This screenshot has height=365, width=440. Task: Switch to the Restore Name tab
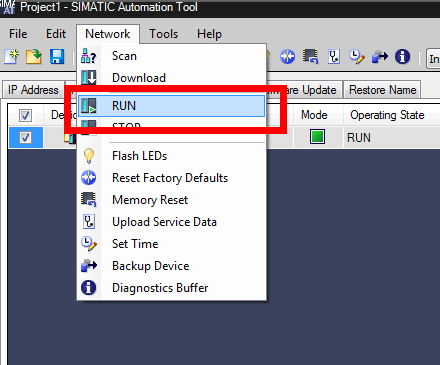382,90
